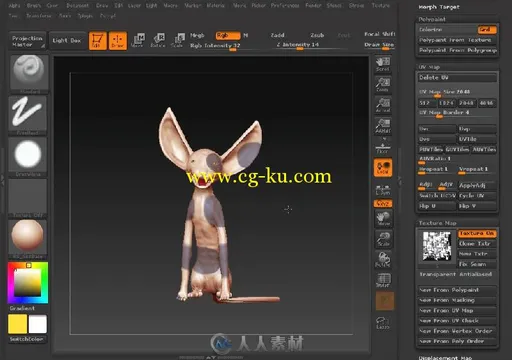
Task: Toggle the Rgb painting mode
Action: tap(228, 35)
